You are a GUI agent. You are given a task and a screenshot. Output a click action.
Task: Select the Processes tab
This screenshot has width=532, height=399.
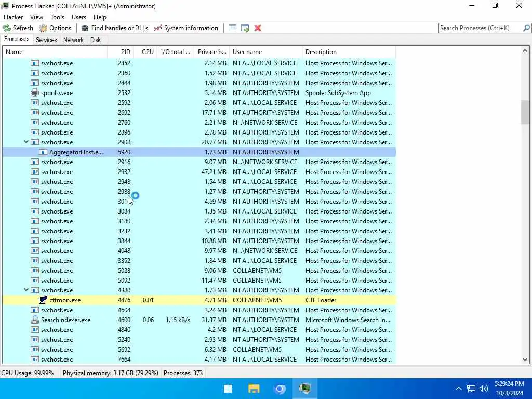click(x=17, y=39)
